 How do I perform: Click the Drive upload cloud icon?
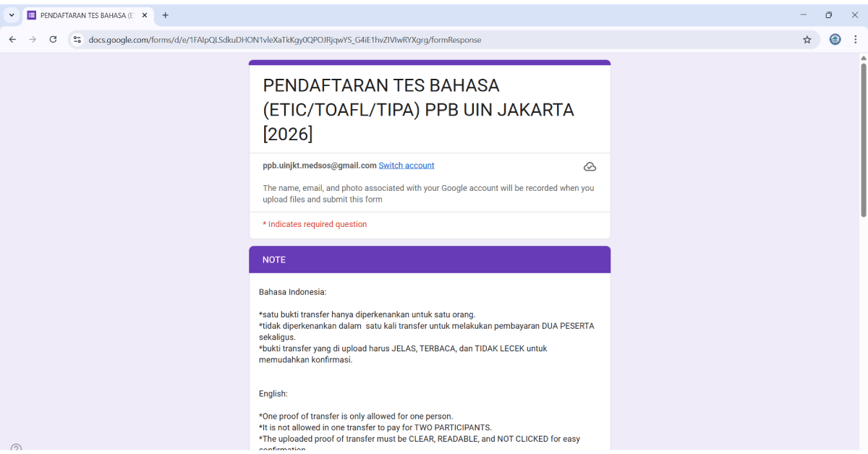[x=590, y=166]
